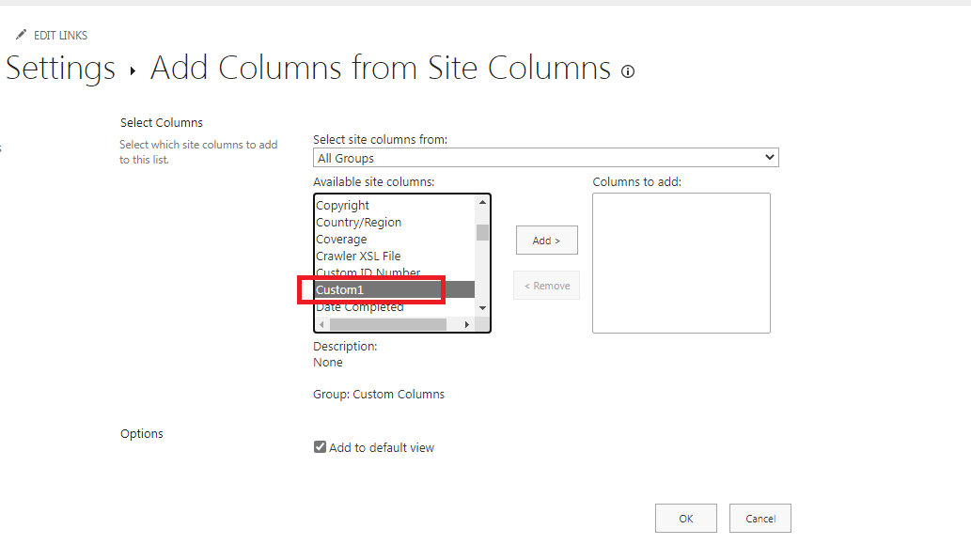Click the vertical scrollbar thumb in column list
The width and height of the screenshot is (971, 560).
[x=482, y=233]
